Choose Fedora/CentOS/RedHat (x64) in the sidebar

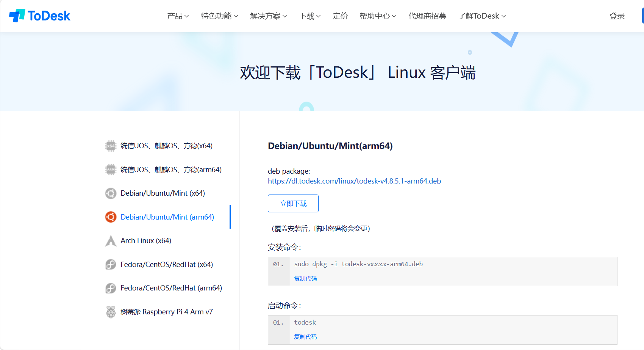tap(167, 264)
